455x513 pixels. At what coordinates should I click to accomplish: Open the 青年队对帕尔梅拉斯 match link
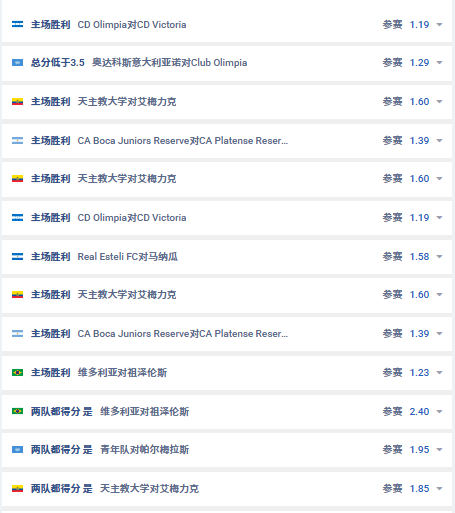144,450
